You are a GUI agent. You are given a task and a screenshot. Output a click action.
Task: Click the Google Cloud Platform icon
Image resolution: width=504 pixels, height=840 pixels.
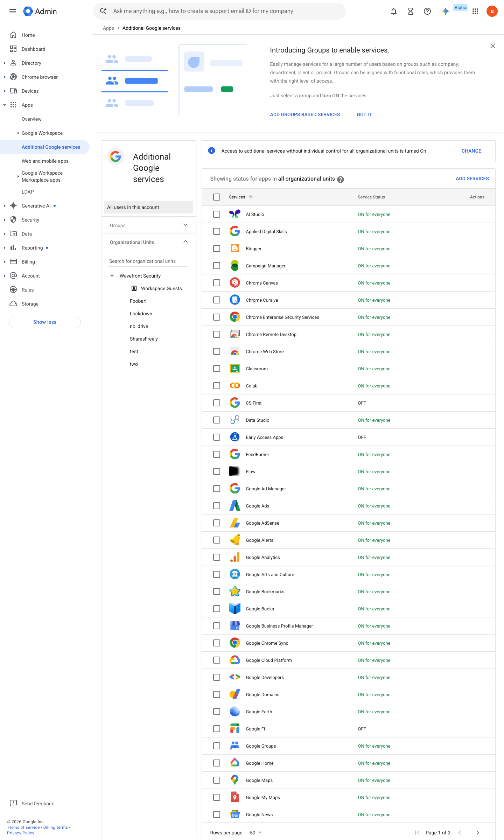click(x=235, y=660)
